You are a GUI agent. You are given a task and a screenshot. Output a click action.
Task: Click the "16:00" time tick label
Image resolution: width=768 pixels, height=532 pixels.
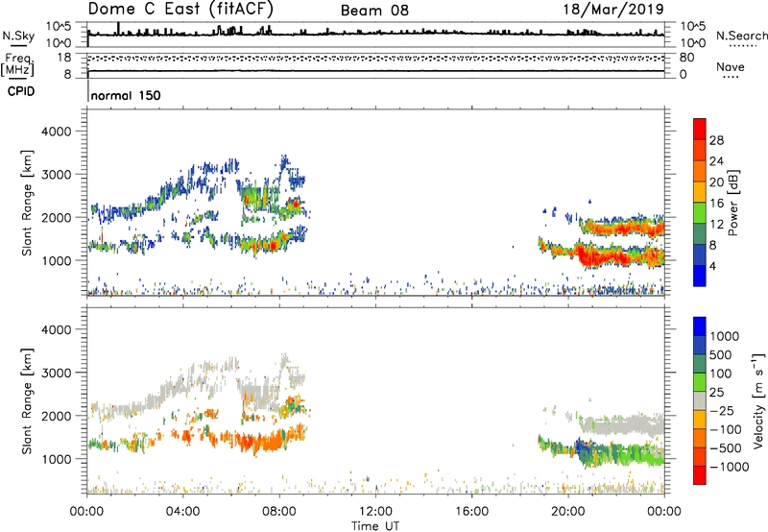[471, 512]
